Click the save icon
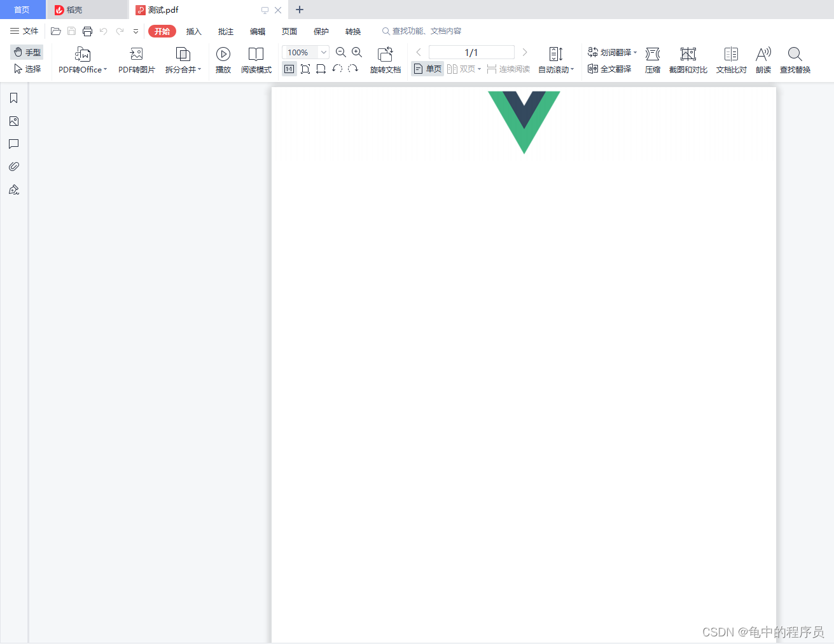Screen dimensions: 834x644 click(71, 31)
